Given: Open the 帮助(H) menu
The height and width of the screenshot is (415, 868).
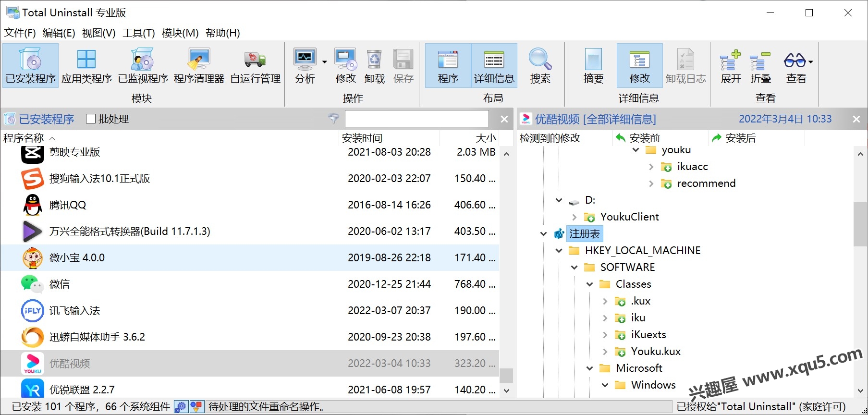Looking at the screenshot, I should pos(222,33).
